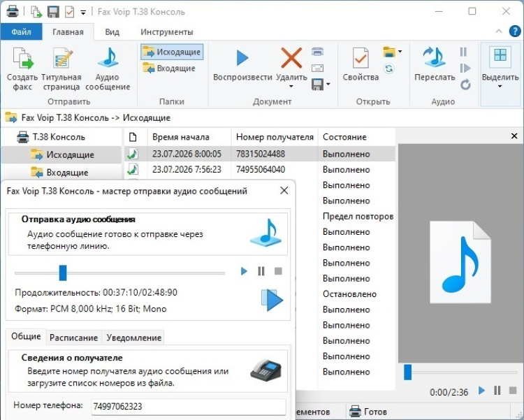This screenshot has height=420, width=524.
Task: Open the Инструменты ribbon tab
Action: pyautogui.click(x=167, y=31)
